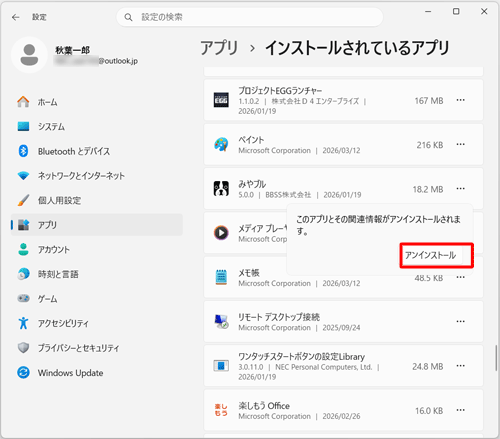Click the アプリ breadcrumb link

[219, 48]
